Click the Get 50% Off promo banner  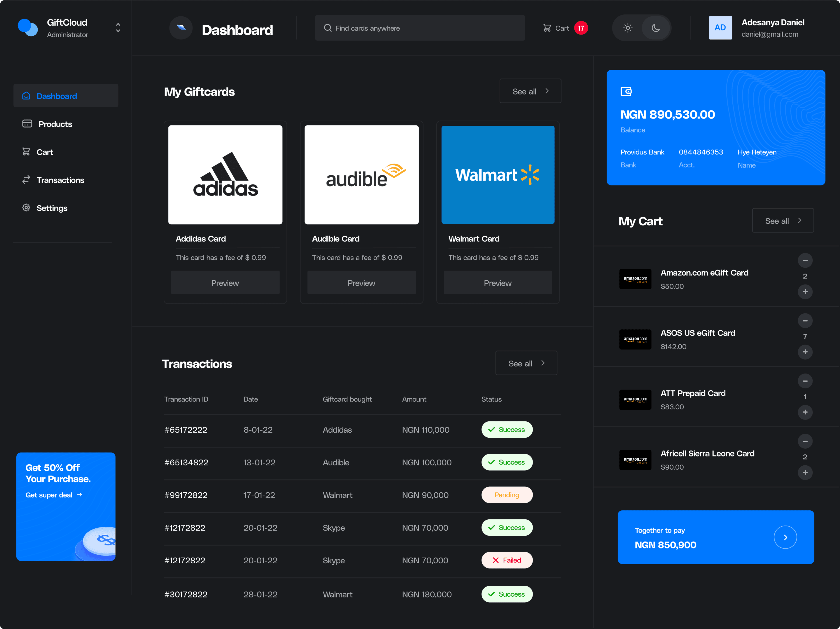[66, 506]
